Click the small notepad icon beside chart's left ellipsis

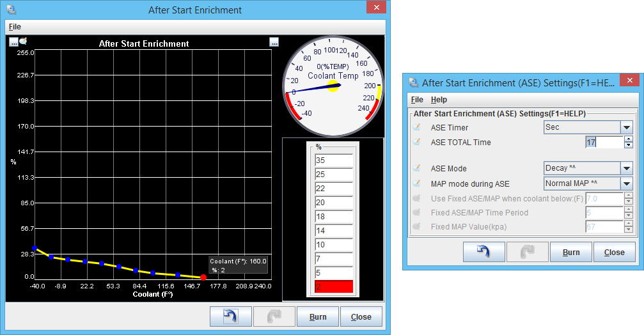(24, 41)
